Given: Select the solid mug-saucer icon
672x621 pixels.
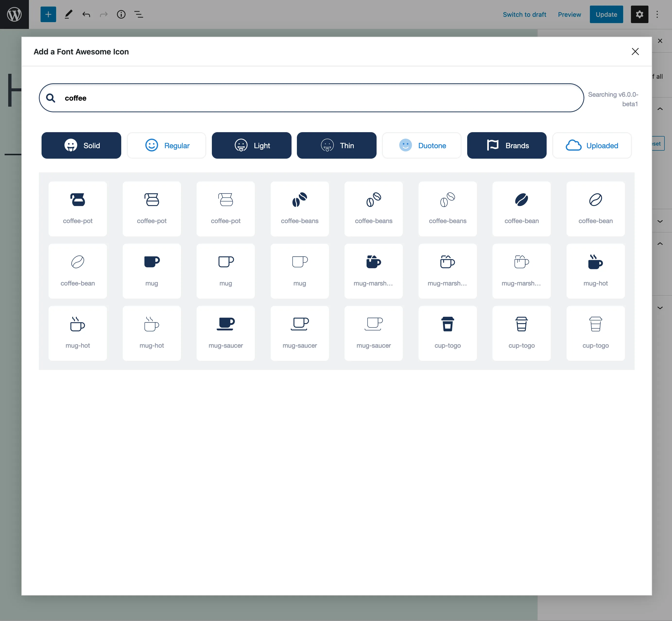Looking at the screenshot, I should click(225, 333).
